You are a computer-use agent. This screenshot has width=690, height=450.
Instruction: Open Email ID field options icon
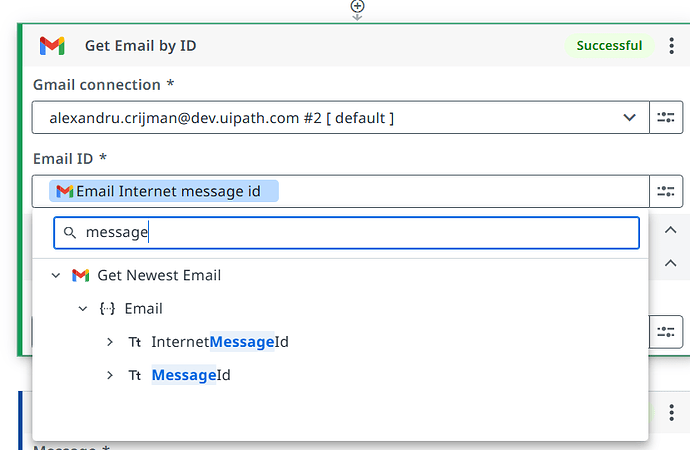tap(666, 191)
